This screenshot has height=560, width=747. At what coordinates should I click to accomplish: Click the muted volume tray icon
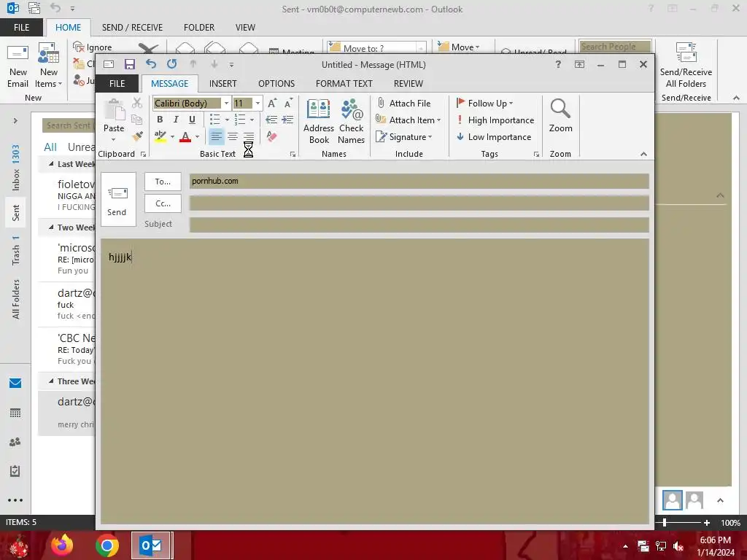678,545
